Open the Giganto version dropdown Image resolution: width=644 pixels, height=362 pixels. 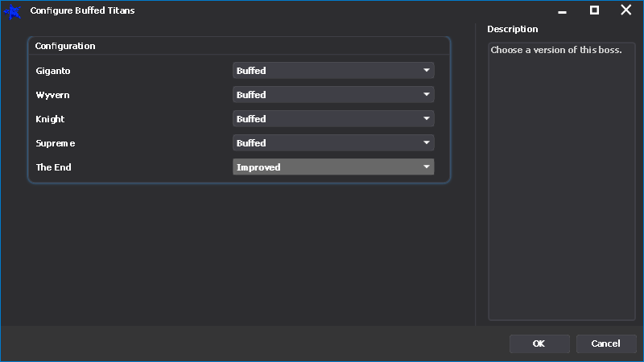click(333, 71)
